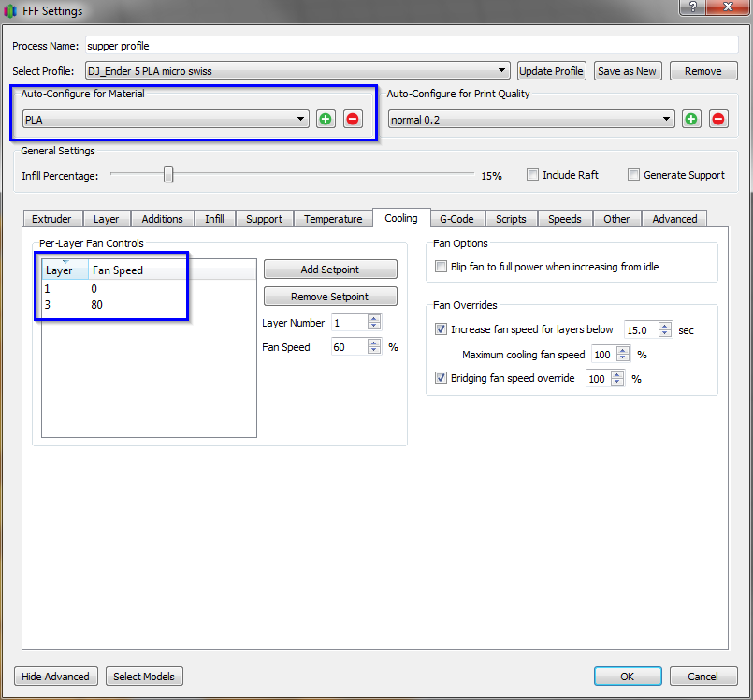Open the G-Code tab
This screenshot has height=700, width=753.
click(456, 219)
